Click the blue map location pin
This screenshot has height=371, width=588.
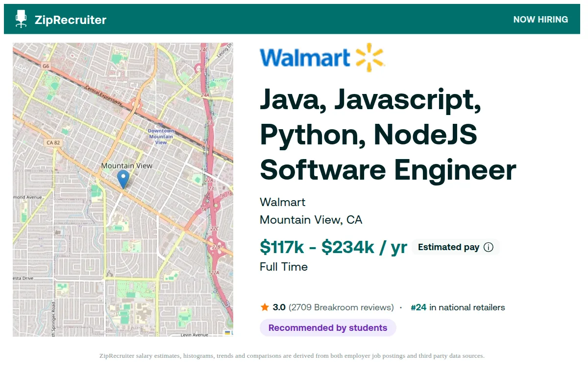point(123,179)
